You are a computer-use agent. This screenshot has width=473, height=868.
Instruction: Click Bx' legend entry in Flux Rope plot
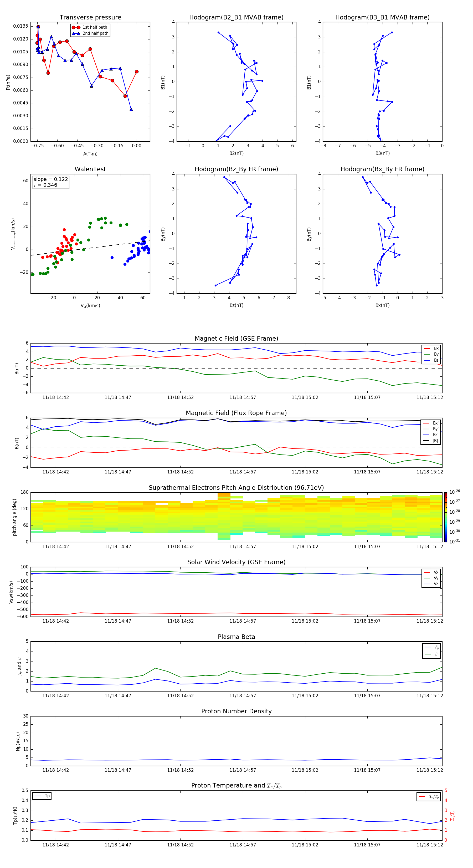tap(431, 423)
